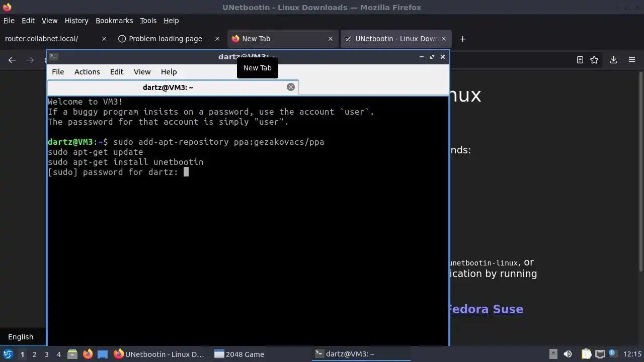Open the Firefox Tools menu
Viewport: 644px width, 362px height.
(x=148, y=21)
